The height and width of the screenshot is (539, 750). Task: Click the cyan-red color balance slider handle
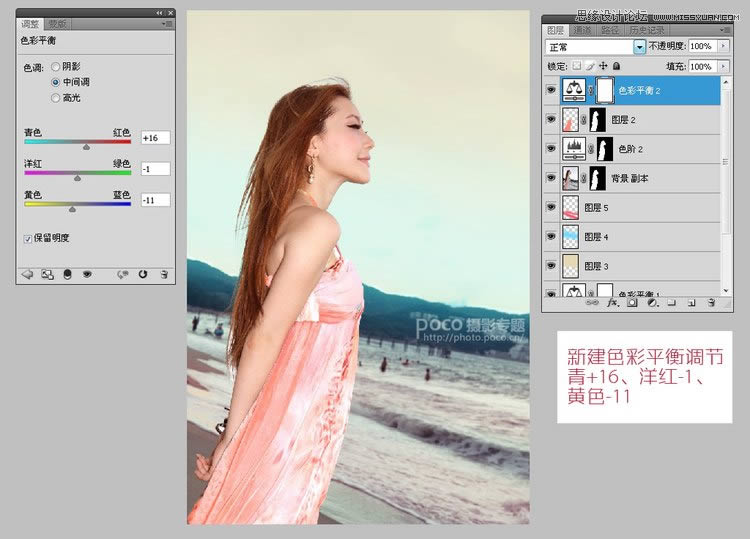(86, 146)
